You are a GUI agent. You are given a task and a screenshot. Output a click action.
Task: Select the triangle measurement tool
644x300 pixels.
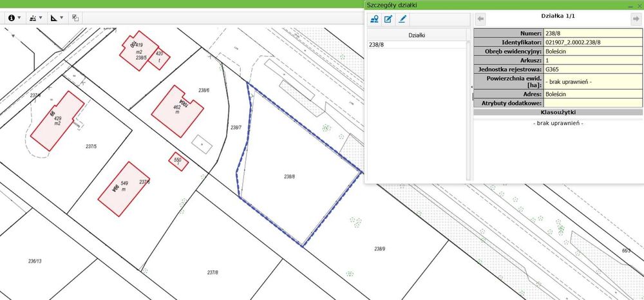(54, 18)
